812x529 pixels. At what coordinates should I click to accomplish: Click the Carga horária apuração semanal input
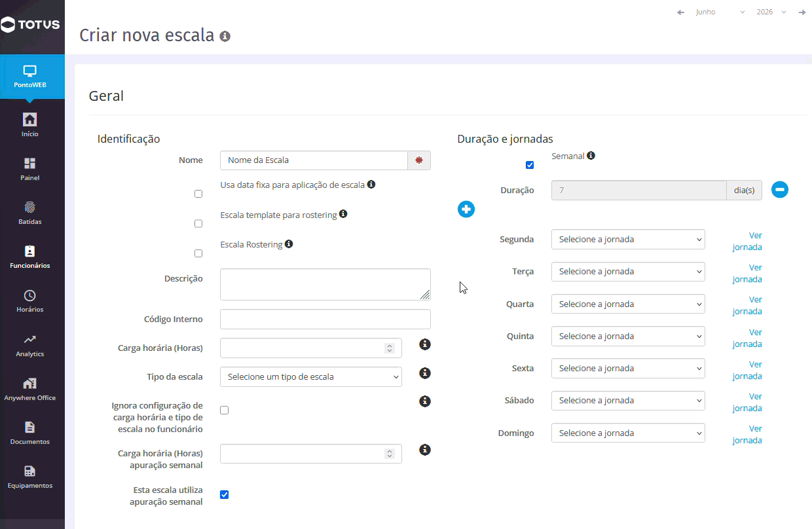[x=311, y=454]
